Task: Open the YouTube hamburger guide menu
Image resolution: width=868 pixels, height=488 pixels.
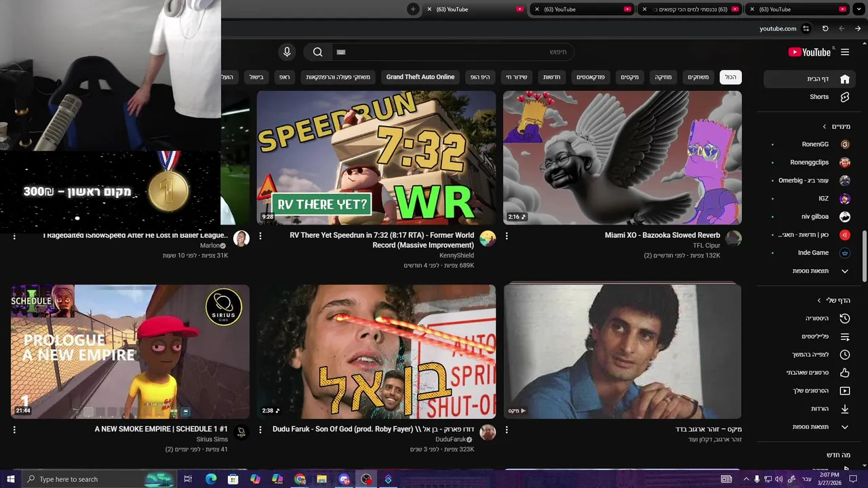Action: pyautogui.click(x=845, y=52)
